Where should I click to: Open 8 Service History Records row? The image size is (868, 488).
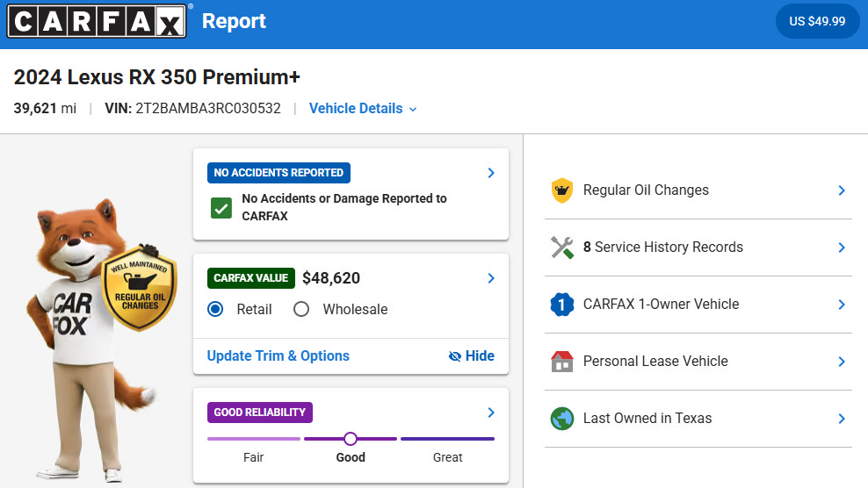tap(698, 248)
